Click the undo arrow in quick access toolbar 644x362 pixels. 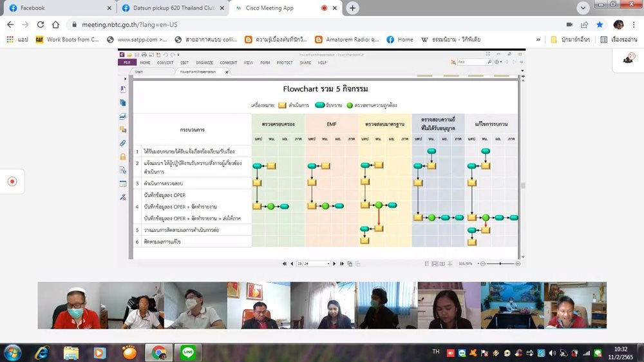(x=166, y=55)
